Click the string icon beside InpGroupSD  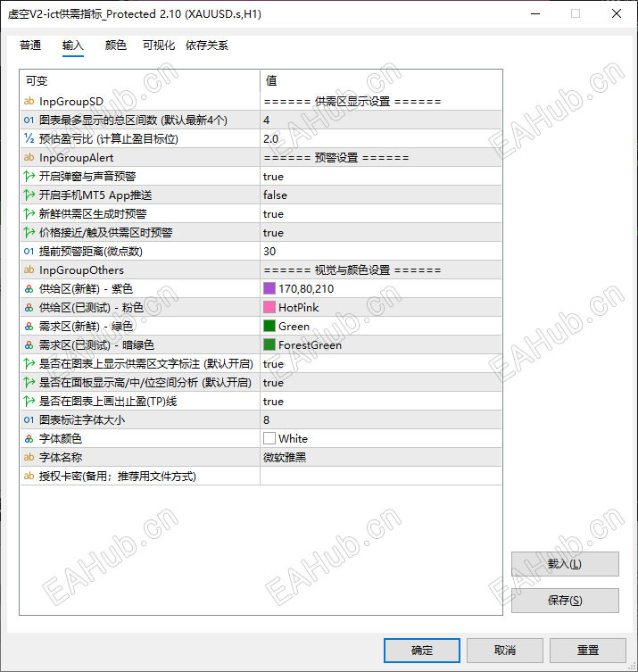[x=29, y=102]
